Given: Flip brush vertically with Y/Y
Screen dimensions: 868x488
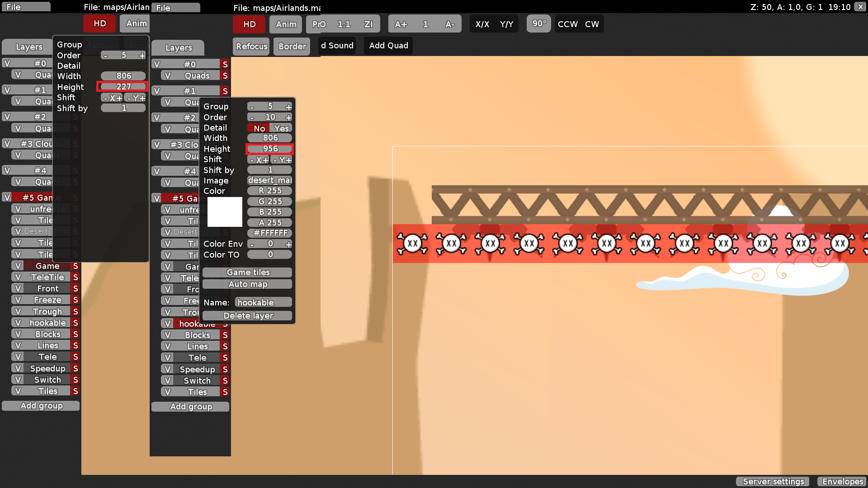Looking at the screenshot, I should (x=506, y=24).
